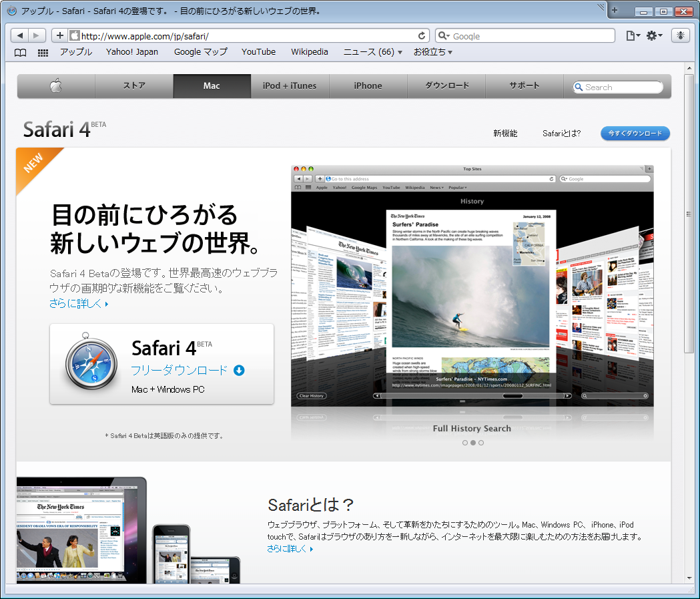Image resolution: width=700 pixels, height=599 pixels.
Task: Click the blue download arrow icon next to フリーダウンロード
Action: coord(239,371)
